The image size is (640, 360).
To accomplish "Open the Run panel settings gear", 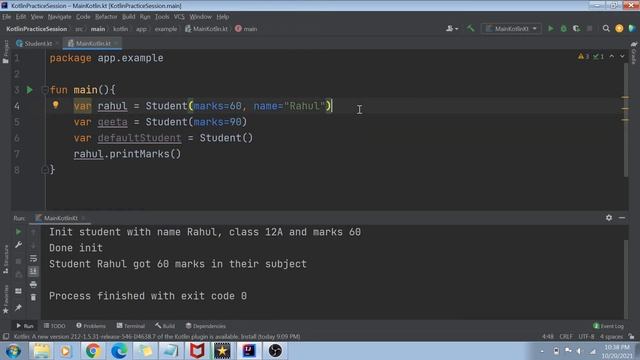I will 609,218.
